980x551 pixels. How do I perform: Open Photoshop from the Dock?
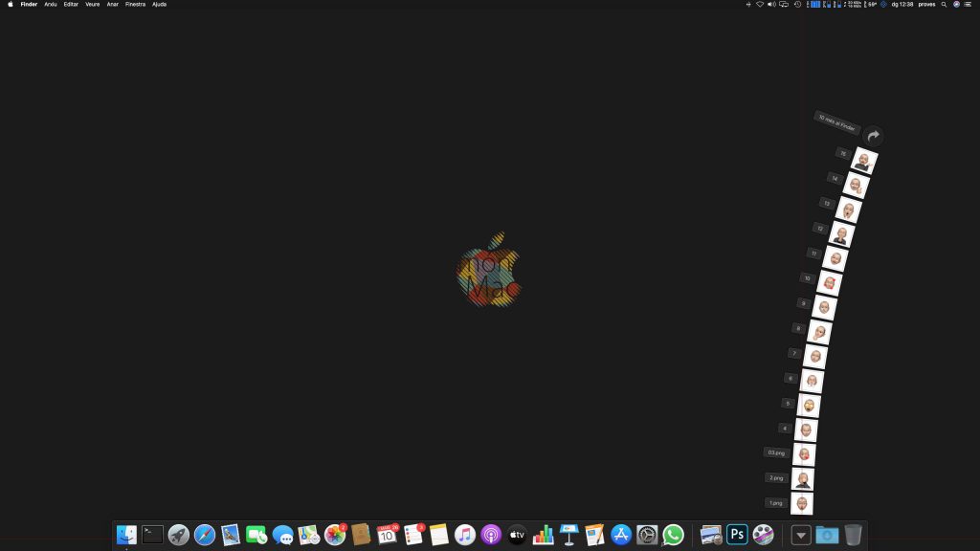[x=737, y=535]
